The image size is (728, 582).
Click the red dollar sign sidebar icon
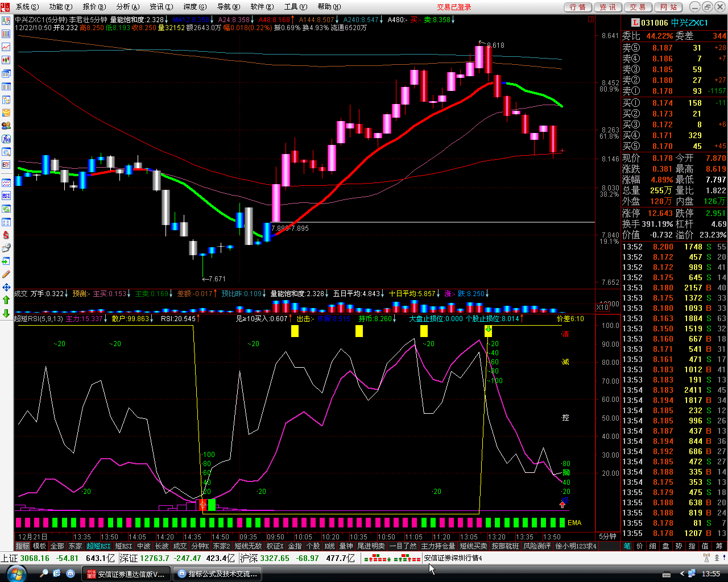pos(6,235)
